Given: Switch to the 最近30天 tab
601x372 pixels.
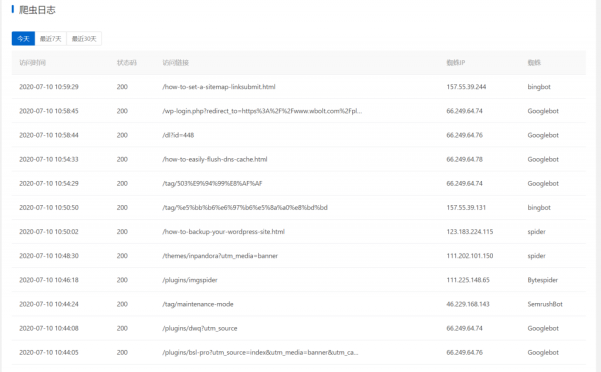Looking at the screenshot, I should [84, 39].
